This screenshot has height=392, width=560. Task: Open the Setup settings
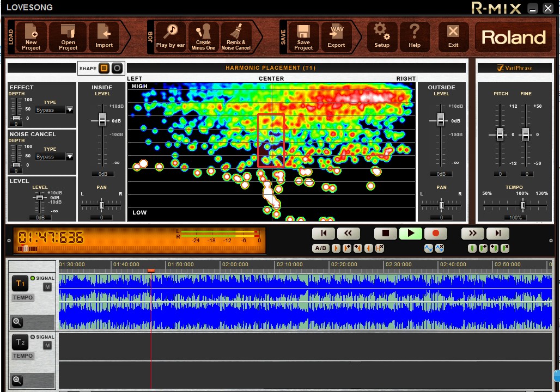(x=382, y=37)
